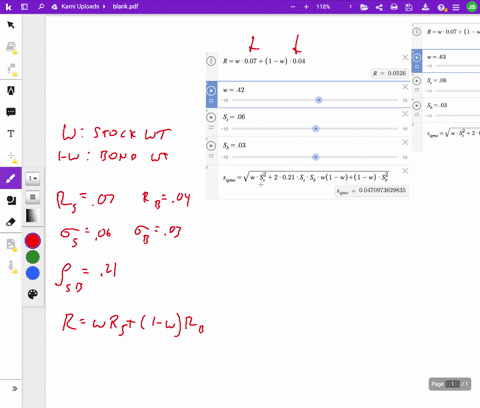Expand the double-chevron toolbar toggle
Screen dimensions: 480x408
coord(14,389)
